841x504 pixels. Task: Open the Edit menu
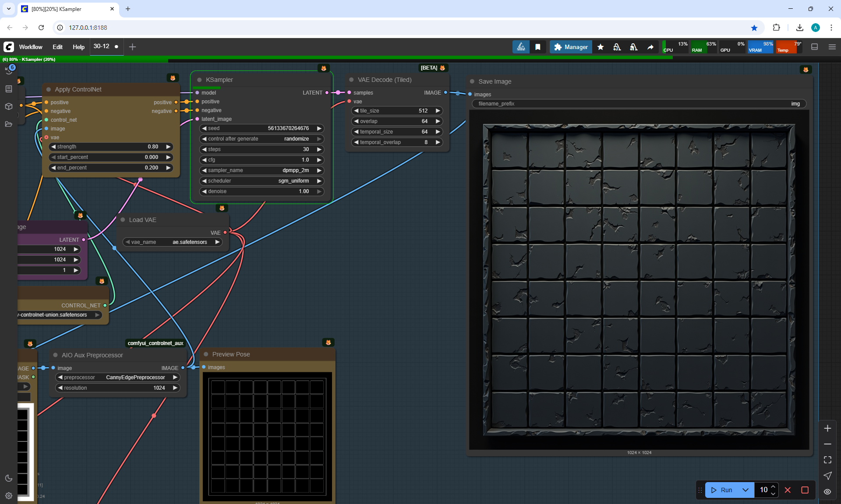pyautogui.click(x=57, y=47)
